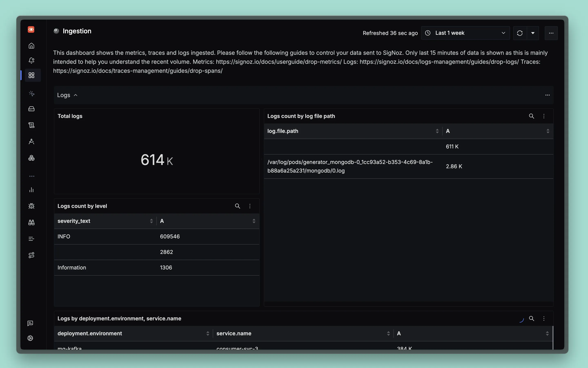This screenshot has width=588, height=368.
Task: Click the 614 K total logs value
Action: tap(157, 160)
